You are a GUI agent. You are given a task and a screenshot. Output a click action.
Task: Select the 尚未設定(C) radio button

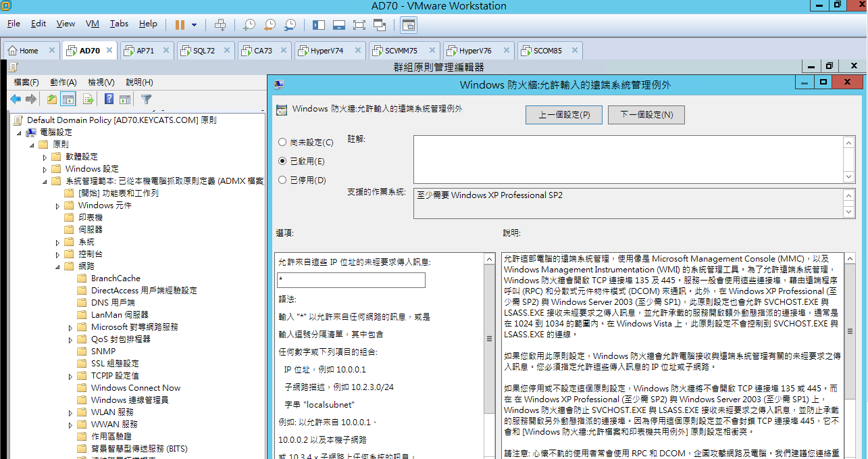click(282, 143)
